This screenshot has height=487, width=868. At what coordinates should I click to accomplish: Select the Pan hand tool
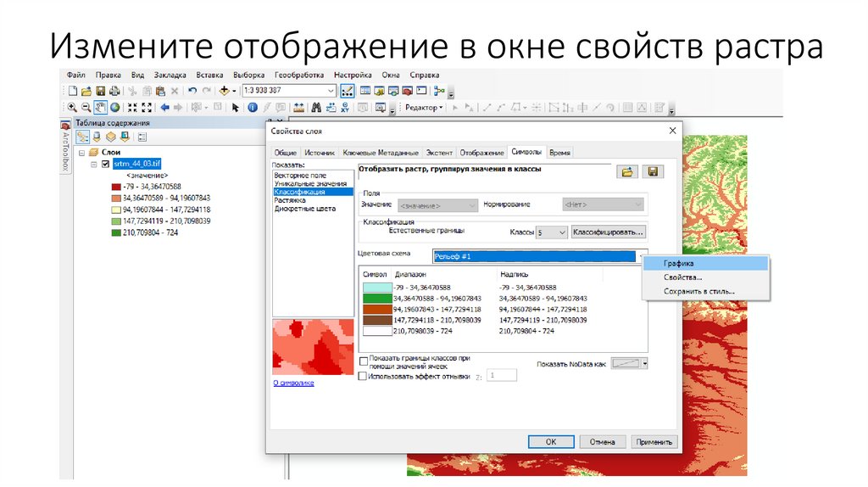point(100,108)
